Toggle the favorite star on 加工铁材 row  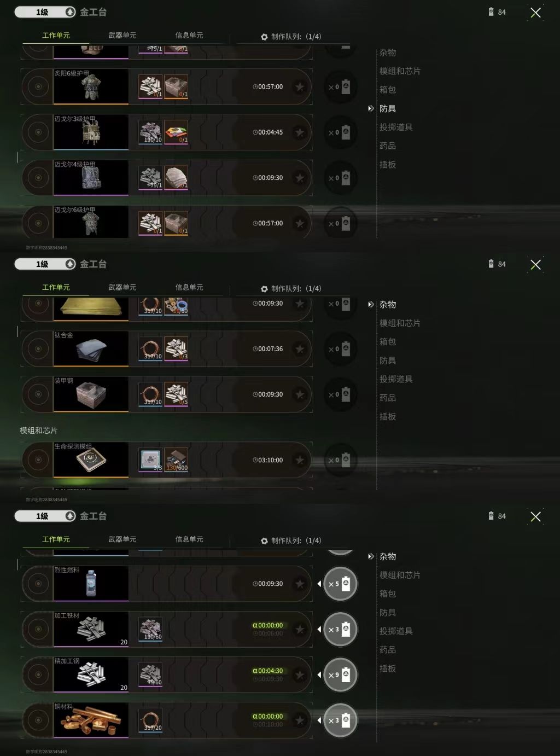[300, 630]
